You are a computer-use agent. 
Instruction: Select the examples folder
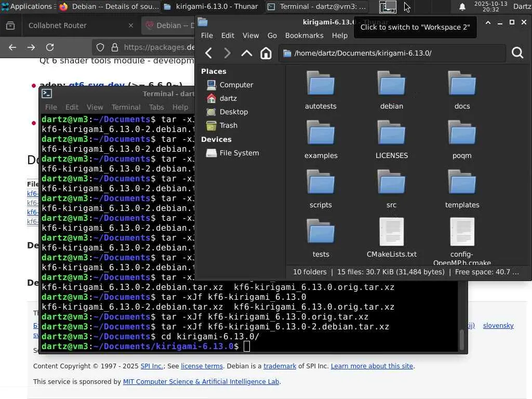pyautogui.click(x=321, y=139)
